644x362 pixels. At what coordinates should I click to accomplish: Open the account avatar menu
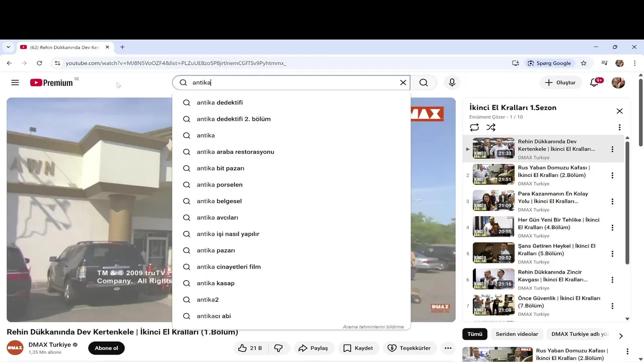pyautogui.click(x=618, y=82)
